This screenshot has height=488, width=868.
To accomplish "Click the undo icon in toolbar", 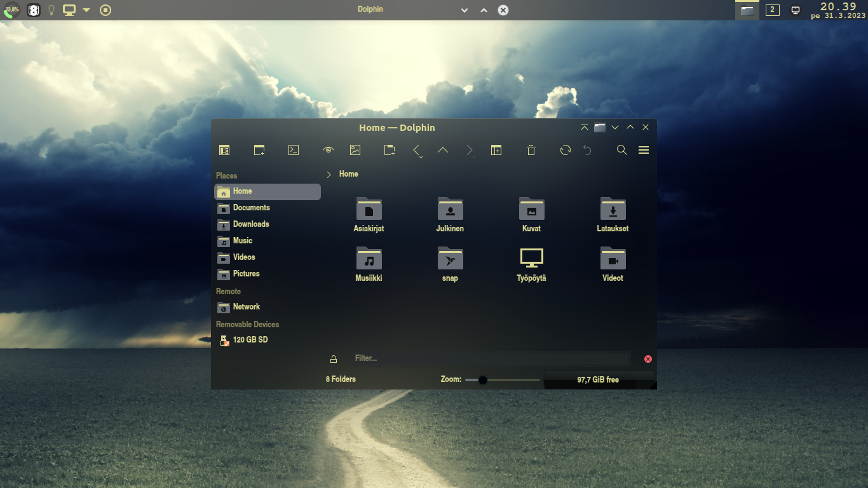I will [x=588, y=150].
